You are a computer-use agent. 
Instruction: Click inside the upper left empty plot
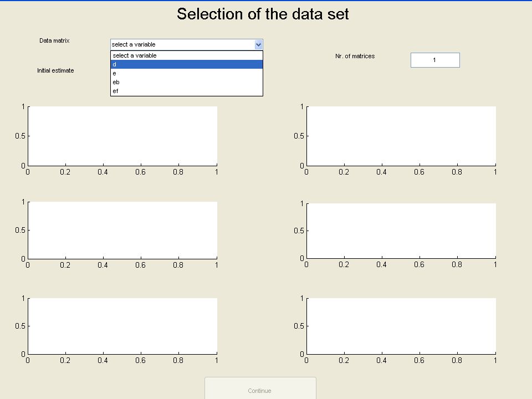click(122, 136)
